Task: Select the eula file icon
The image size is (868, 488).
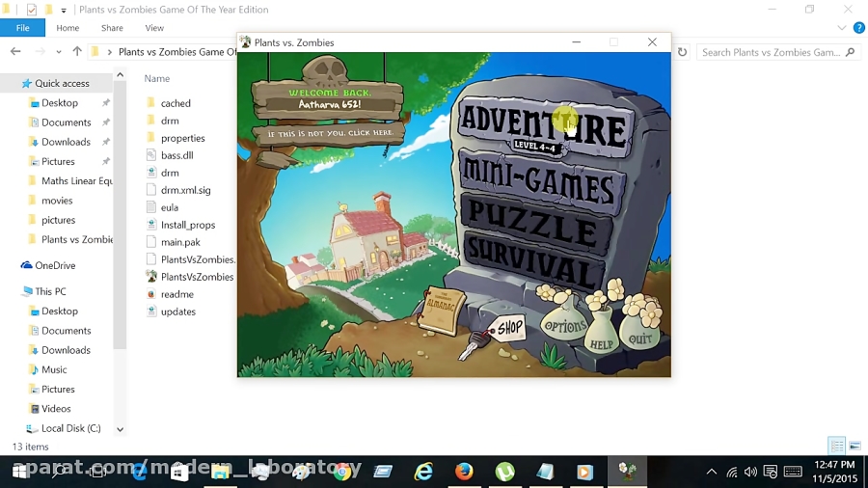Action: pos(151,207)
